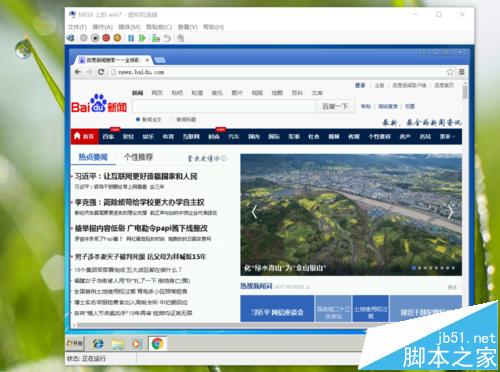The width and height of the screenshot is (500, 372).
Task: Click the Checkpoint toolbar icon
Action: click(x=155, y=38)
